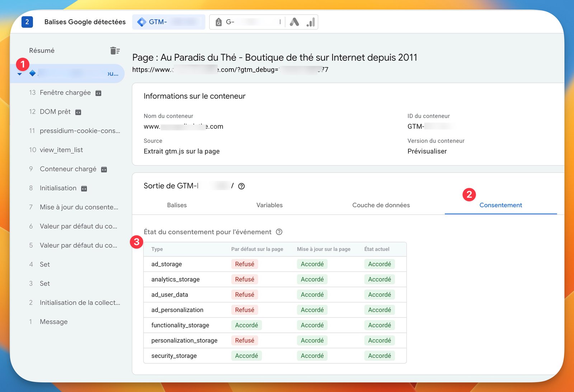Click the Balises Google détectées title
The width and height of the screenshot is (574, 392).
85,22
